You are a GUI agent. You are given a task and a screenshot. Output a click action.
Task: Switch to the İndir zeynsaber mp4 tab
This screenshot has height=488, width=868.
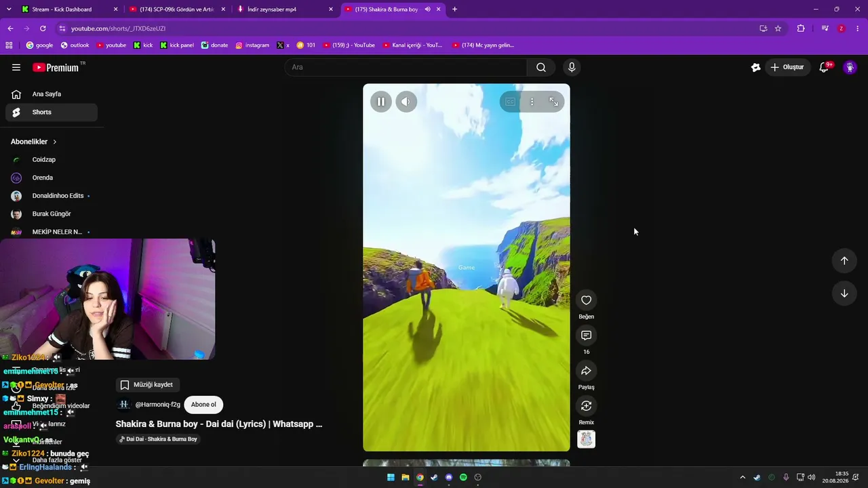click(x=285, y=9)
